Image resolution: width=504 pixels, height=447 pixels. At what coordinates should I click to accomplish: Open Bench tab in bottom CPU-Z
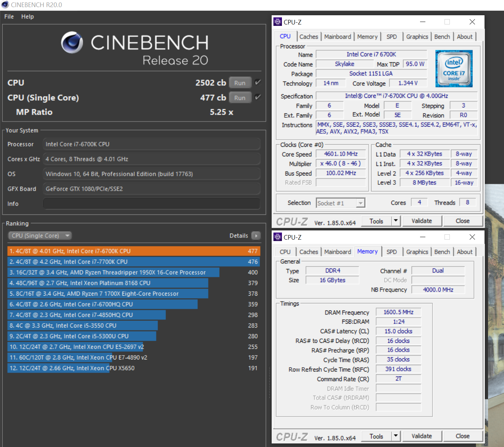442,252
